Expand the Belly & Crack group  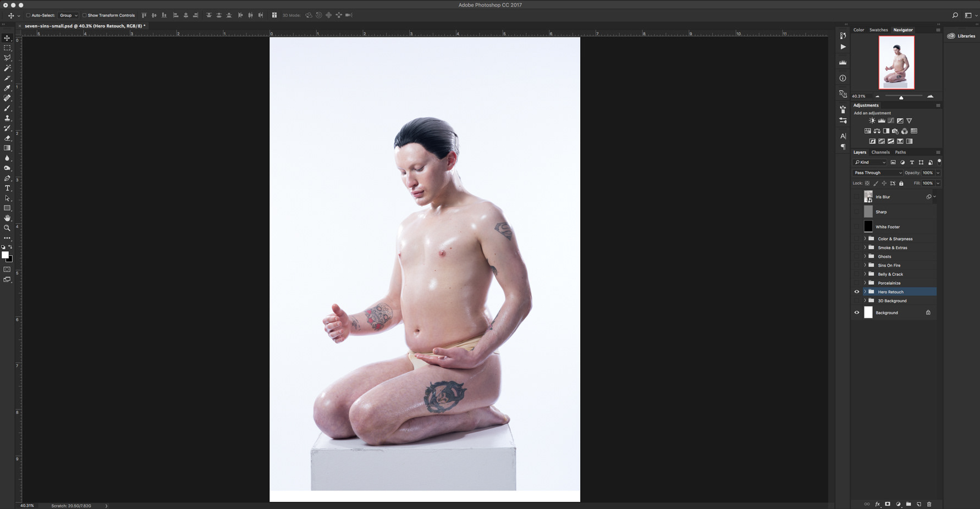point(865,274)
